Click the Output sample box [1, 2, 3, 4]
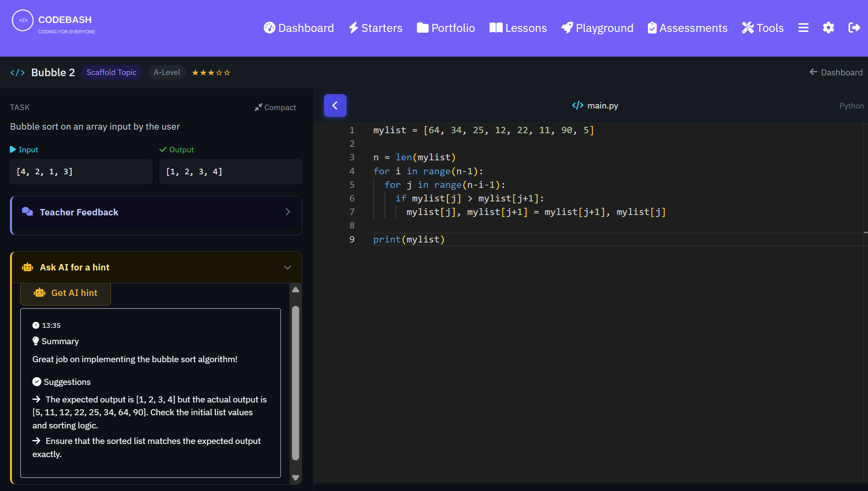868x491 pixels. point(231,172)
